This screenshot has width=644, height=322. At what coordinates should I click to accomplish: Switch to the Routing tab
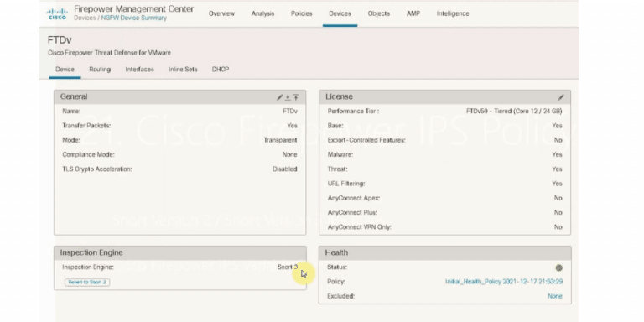click(100, 70)
